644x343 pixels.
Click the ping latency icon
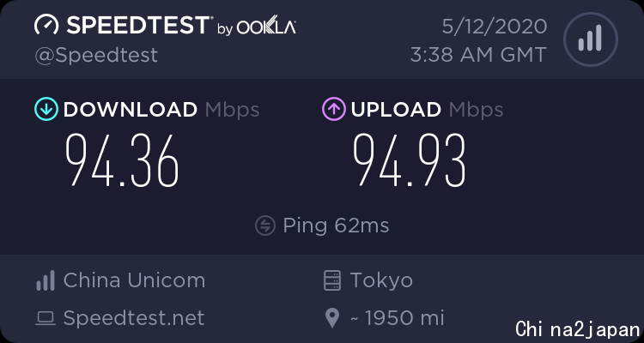(x=265, y=226)
